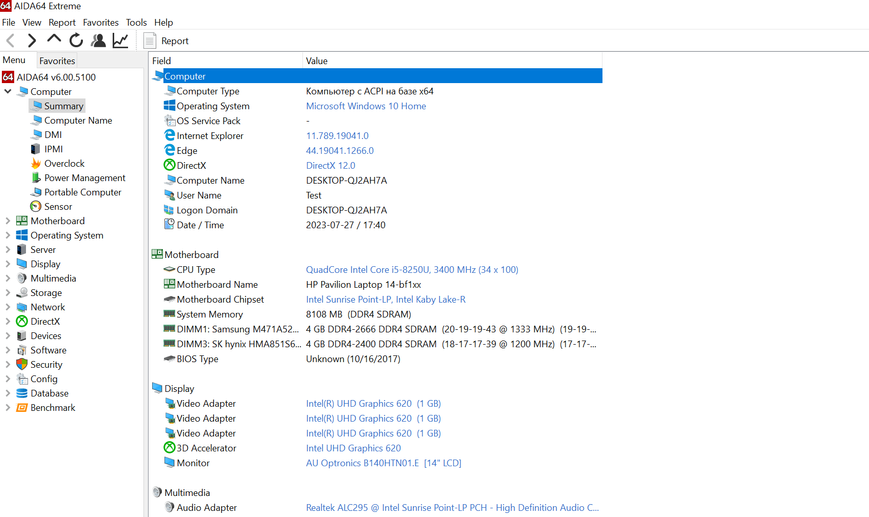Select Portable Computer tree icon

36,192
